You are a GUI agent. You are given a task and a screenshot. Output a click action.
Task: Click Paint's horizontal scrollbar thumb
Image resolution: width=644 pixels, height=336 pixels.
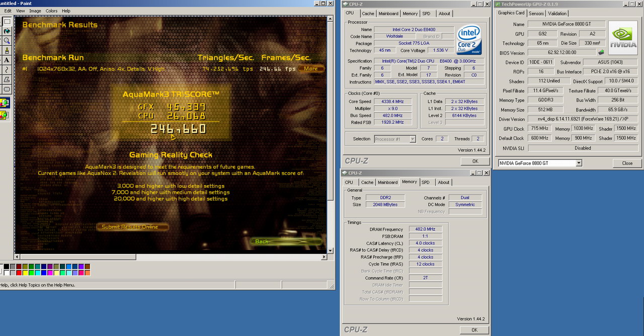coord(78,257)
